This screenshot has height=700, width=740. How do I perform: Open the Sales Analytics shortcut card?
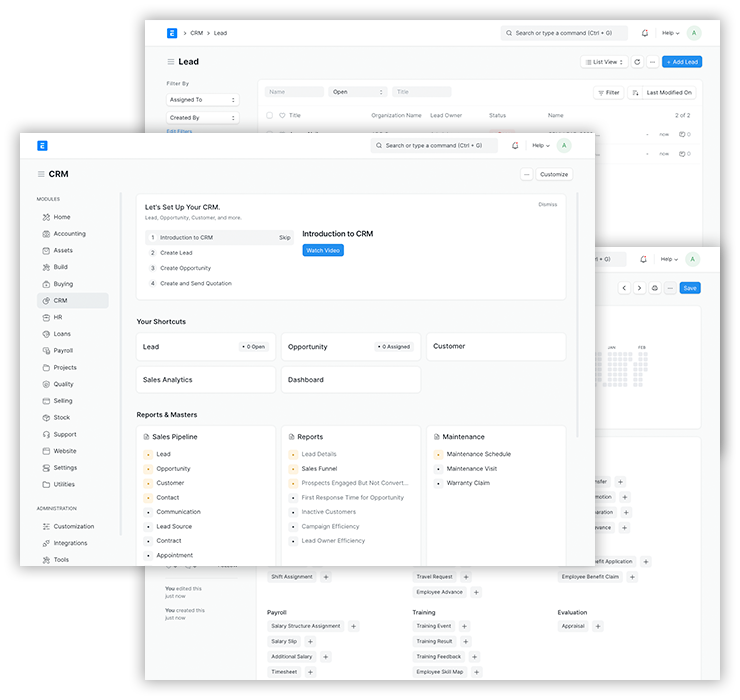206,380
